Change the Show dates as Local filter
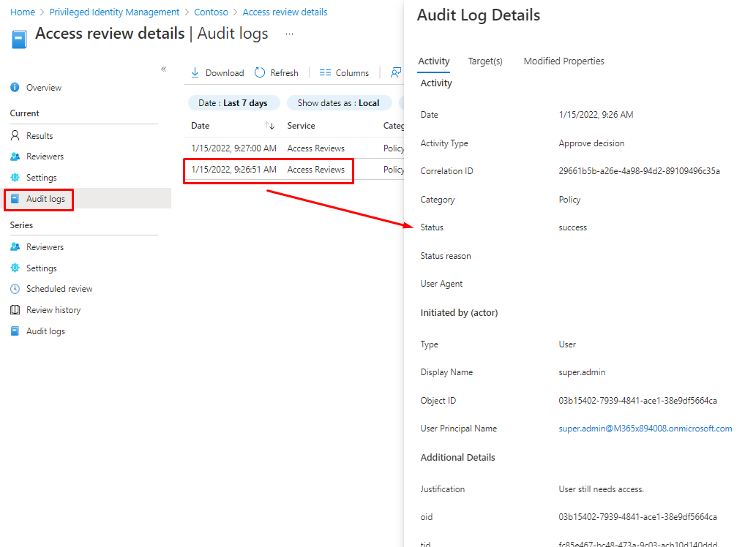 tap(338, 103)
